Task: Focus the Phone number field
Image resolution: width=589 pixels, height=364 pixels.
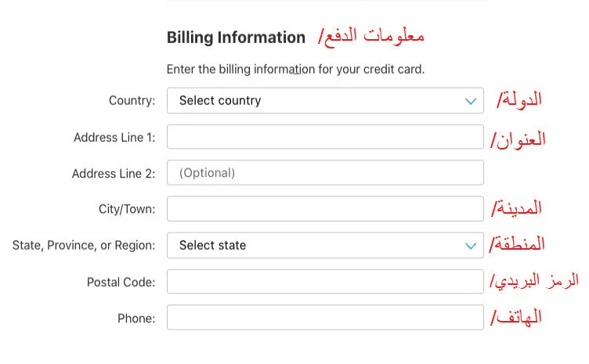Action: click(325, 318)
